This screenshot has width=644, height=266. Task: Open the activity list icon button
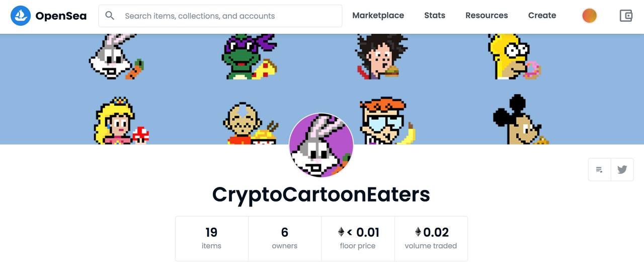pyautogui.click(x=599, y=170)
